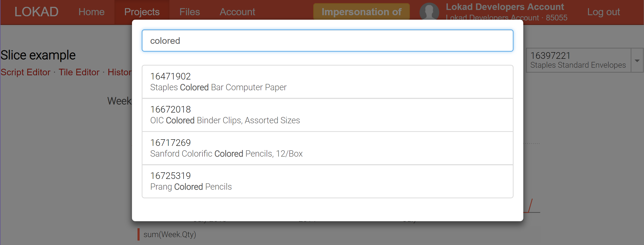Viewport: 644px width, 245px height.
Task: Click the Log out link
Action: (x=604, y=12)
